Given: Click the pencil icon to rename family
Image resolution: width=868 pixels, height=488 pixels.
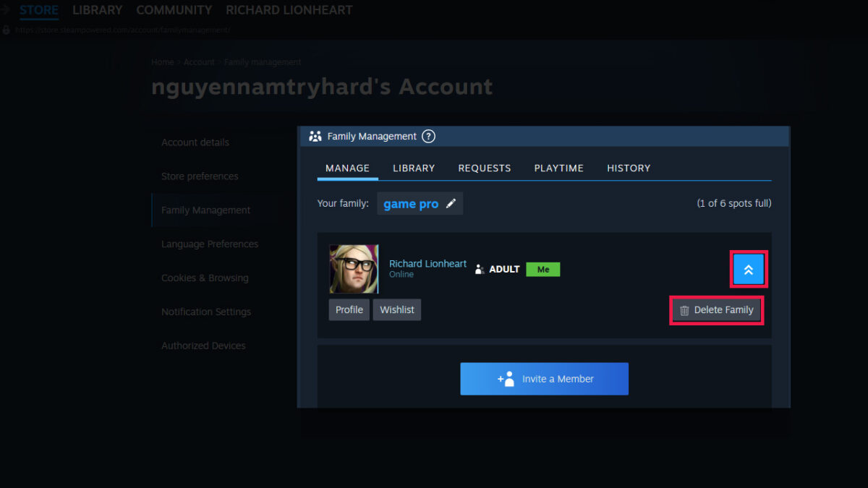Looking at the screenshot, I should 451,204.
